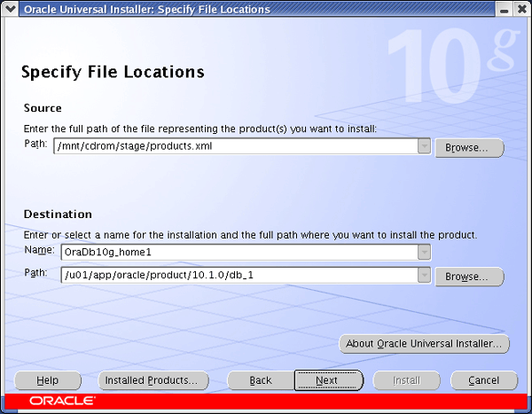Browse for the Destination install path

click(468, 277)
